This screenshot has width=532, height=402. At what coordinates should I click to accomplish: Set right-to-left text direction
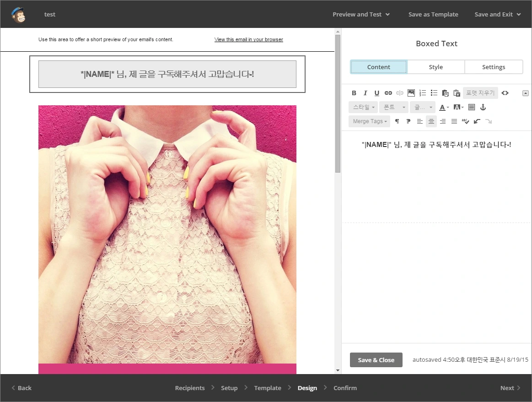point(408,121)
